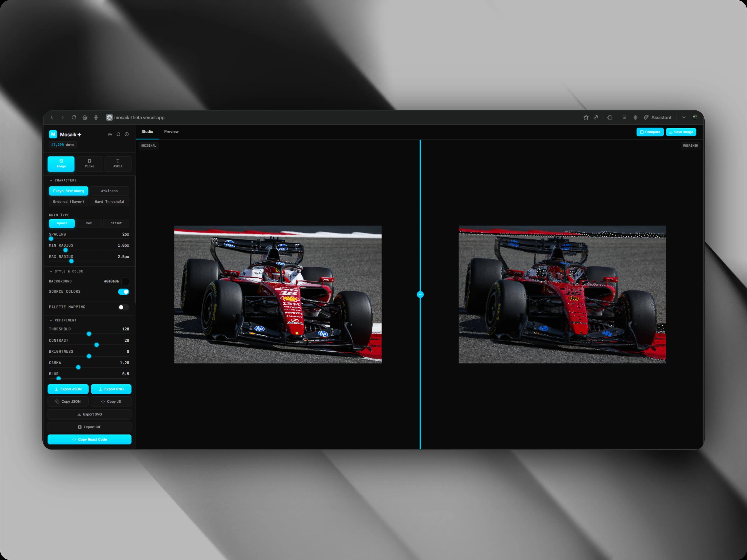This screenshot has height=560, width=747.
Task: Click the reset refresh icon beside Mosaik
Action: point(118,134)
